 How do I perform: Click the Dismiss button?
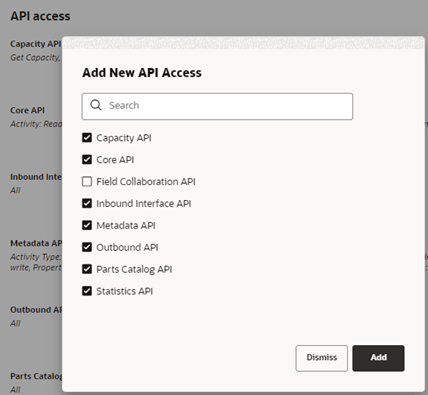pos(322,358)
